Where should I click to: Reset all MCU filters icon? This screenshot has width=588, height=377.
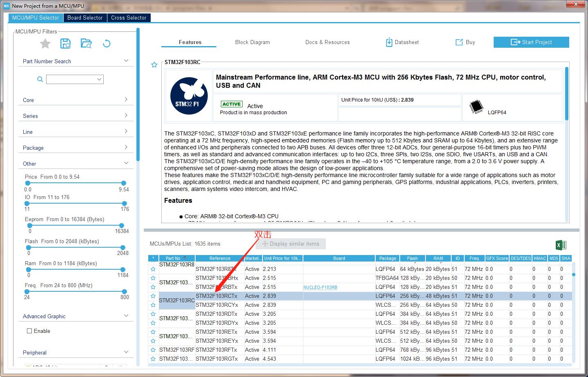107,44
